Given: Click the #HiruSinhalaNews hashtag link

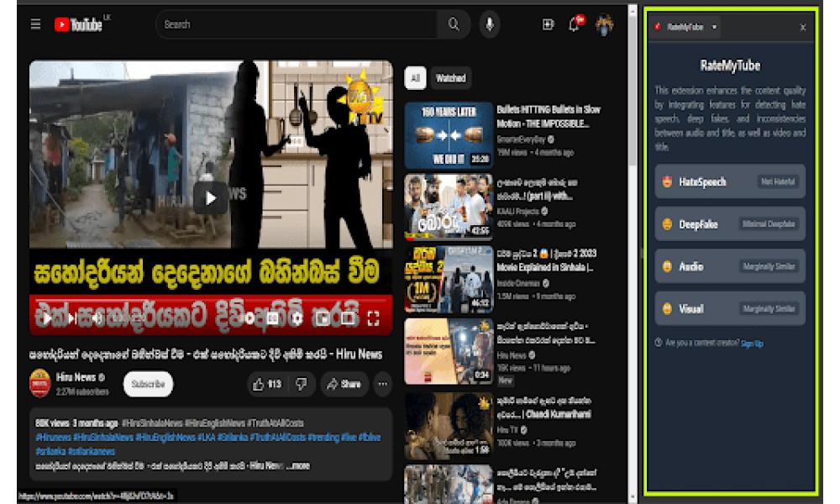Looking at the screenshot, I should tap(104, 438).
